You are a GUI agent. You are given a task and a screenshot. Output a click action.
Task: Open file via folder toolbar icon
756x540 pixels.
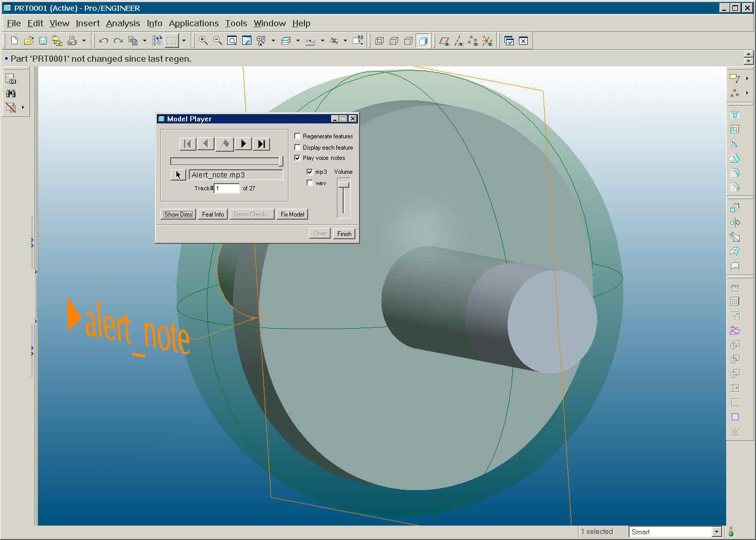click(29, 41)
